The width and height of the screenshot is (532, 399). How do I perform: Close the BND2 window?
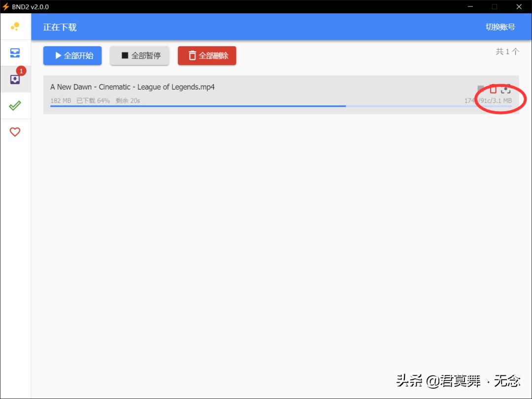pos(519,6)
